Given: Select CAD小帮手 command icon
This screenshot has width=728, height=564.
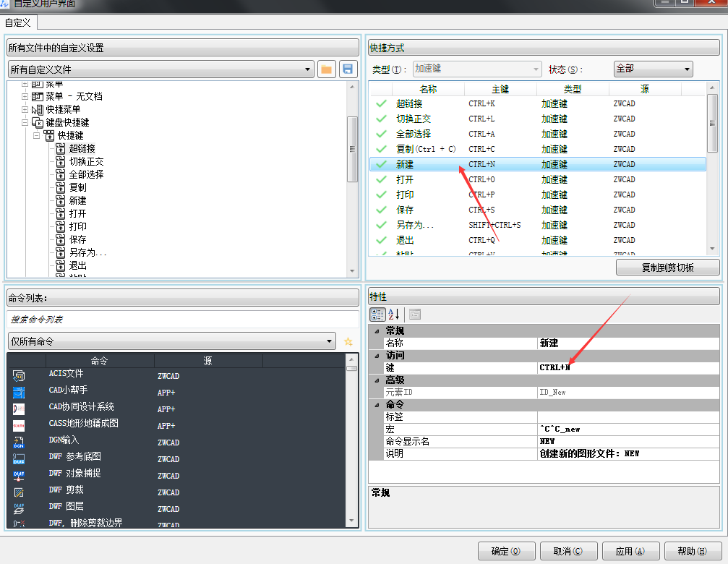Looking at the screenshot, I should (x=19, y=392).
